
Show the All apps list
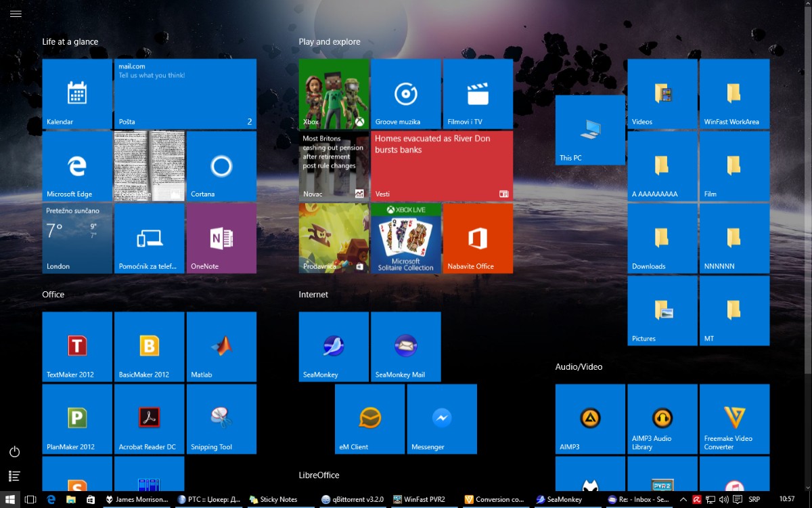pyautogui.click(x=15, y=476)
